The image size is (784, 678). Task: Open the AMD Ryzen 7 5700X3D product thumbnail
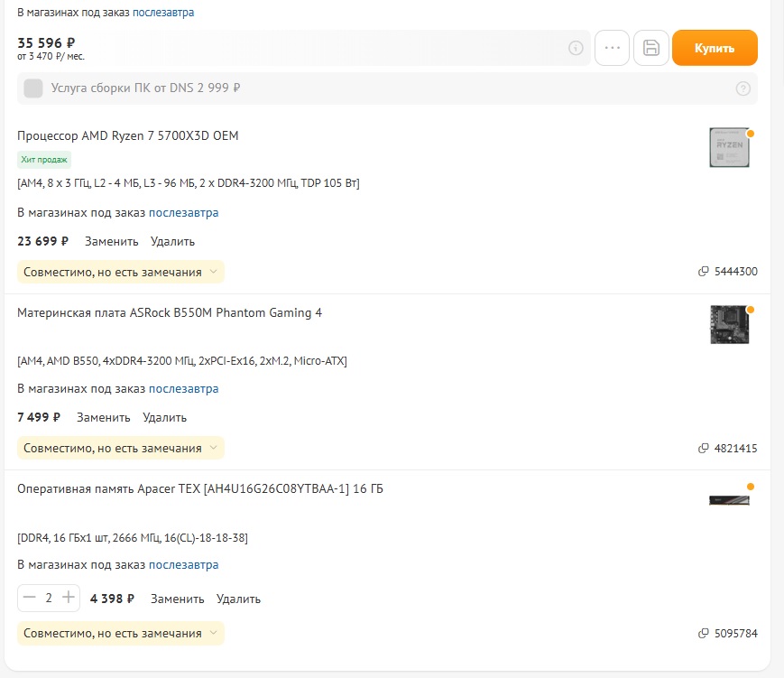[730, 147]
